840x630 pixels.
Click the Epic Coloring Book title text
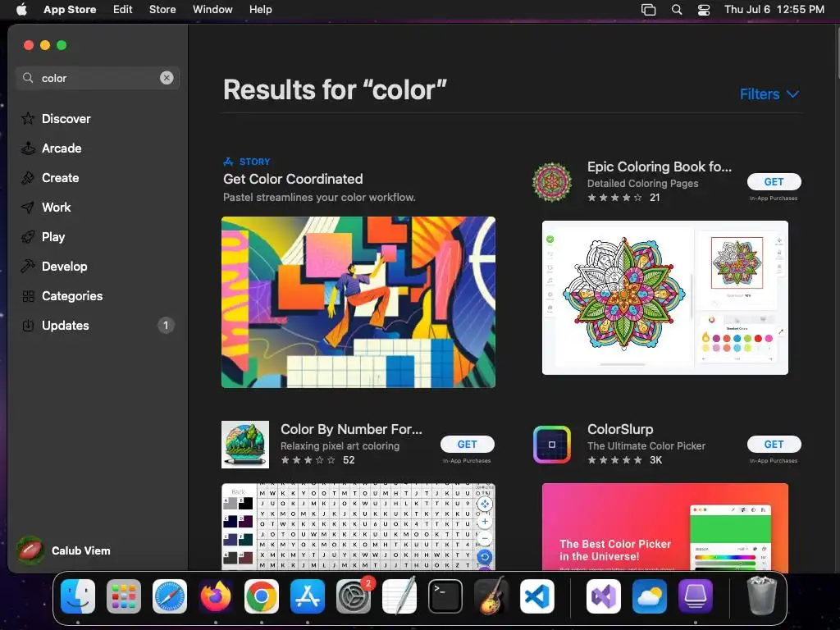[659, 167]
